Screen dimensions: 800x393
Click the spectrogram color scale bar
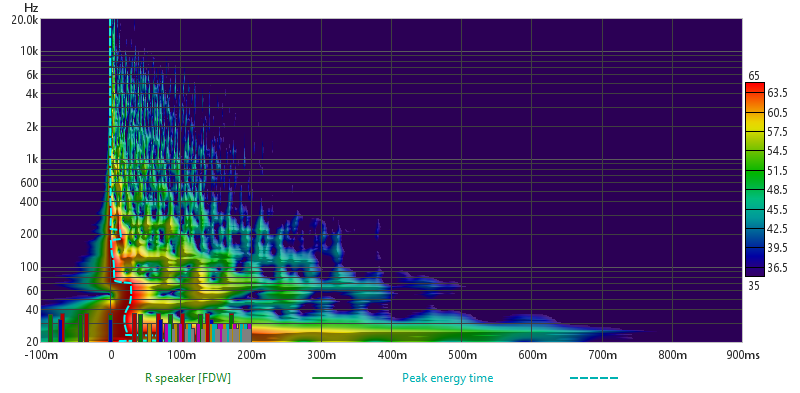click(x=755, y=179)
